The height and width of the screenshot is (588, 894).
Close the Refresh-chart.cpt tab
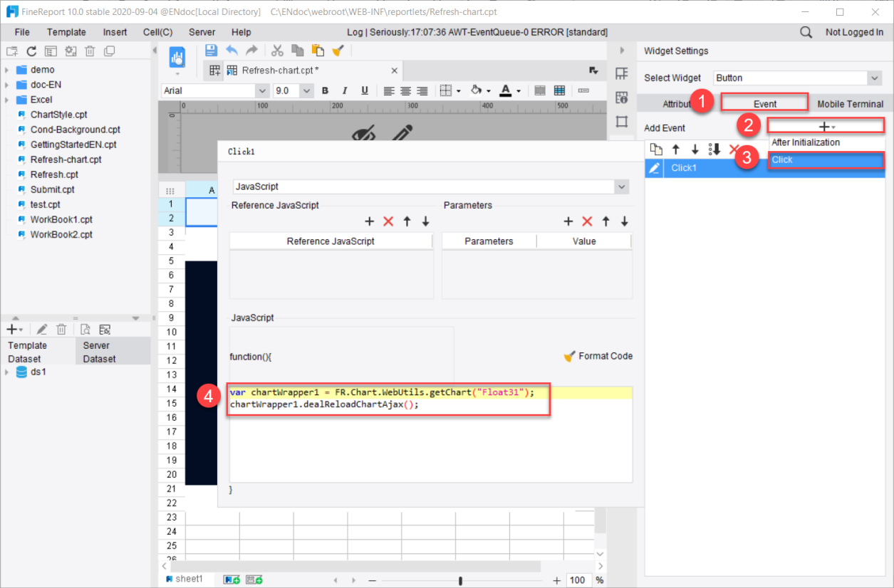click(395, 70)
